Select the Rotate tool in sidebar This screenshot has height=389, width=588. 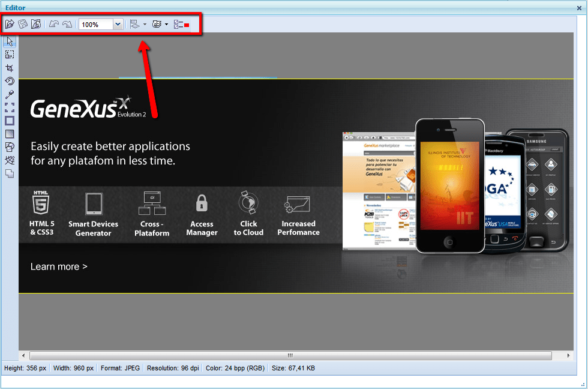[x=10, y=81]
